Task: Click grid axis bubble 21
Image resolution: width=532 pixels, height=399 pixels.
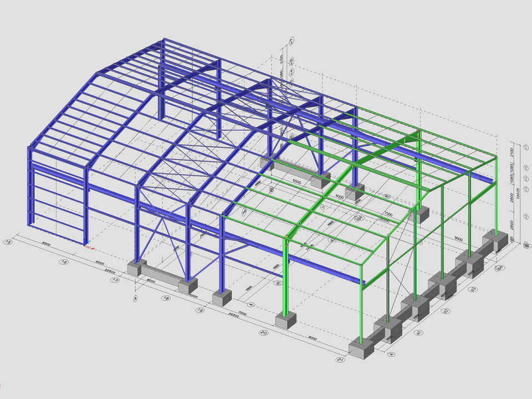Action: pos(340,360)
